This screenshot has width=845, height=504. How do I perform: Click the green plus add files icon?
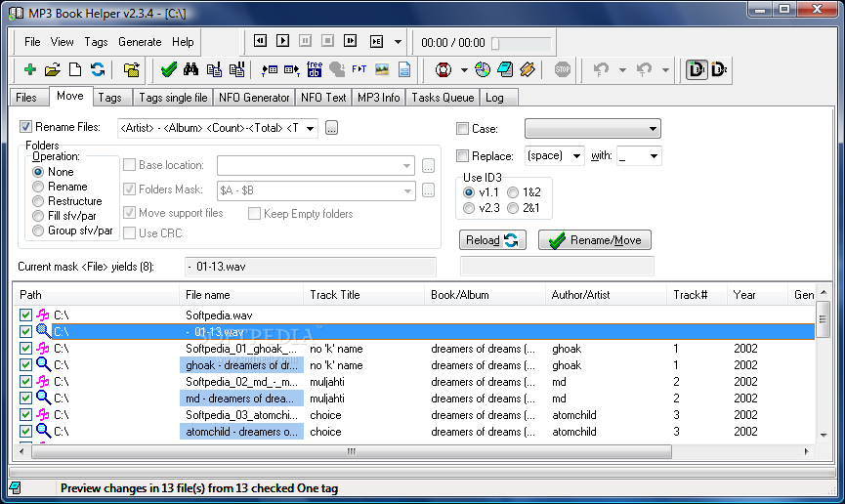[x=30, y=69]
